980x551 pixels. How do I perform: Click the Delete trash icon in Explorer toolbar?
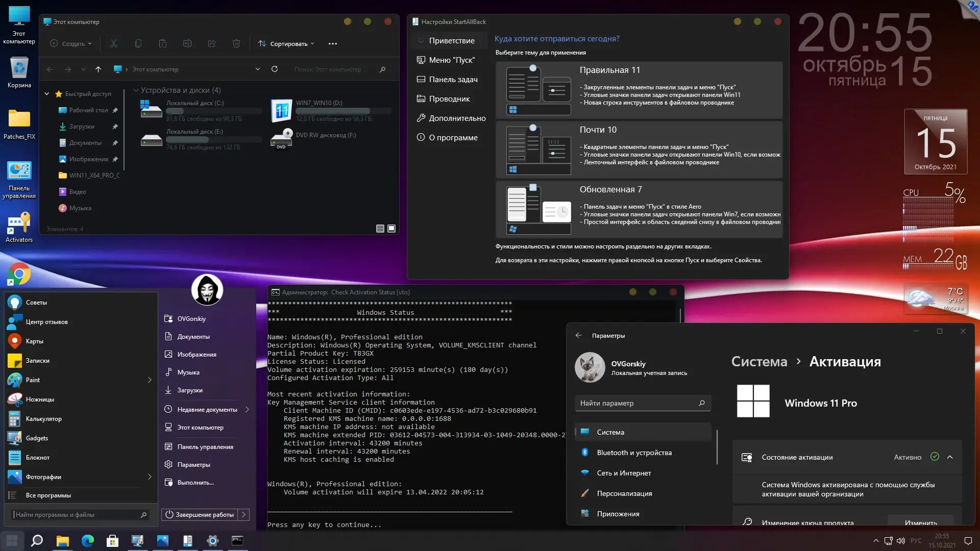click(236, 44)
